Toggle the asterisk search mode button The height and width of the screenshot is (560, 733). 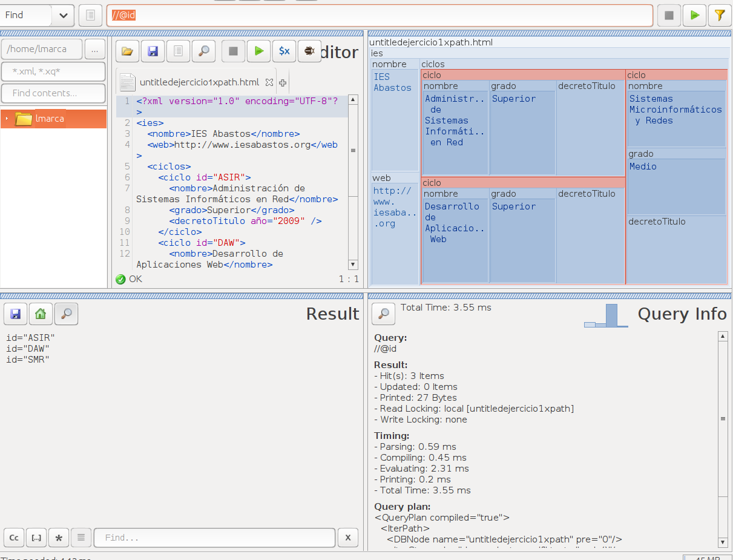coord(58,538)
